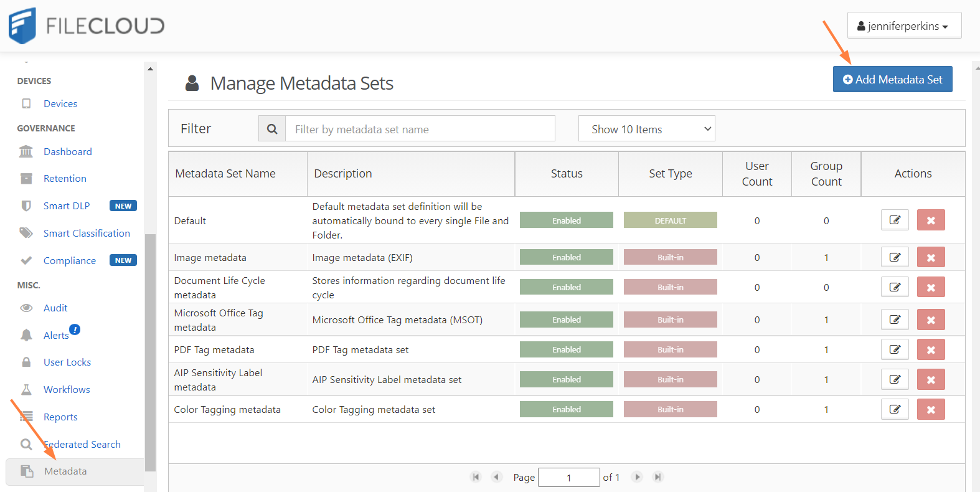Screen dimensions: 980x492
Task: Click the sidebar vertical scrollbar
Action: click(150, 349)
